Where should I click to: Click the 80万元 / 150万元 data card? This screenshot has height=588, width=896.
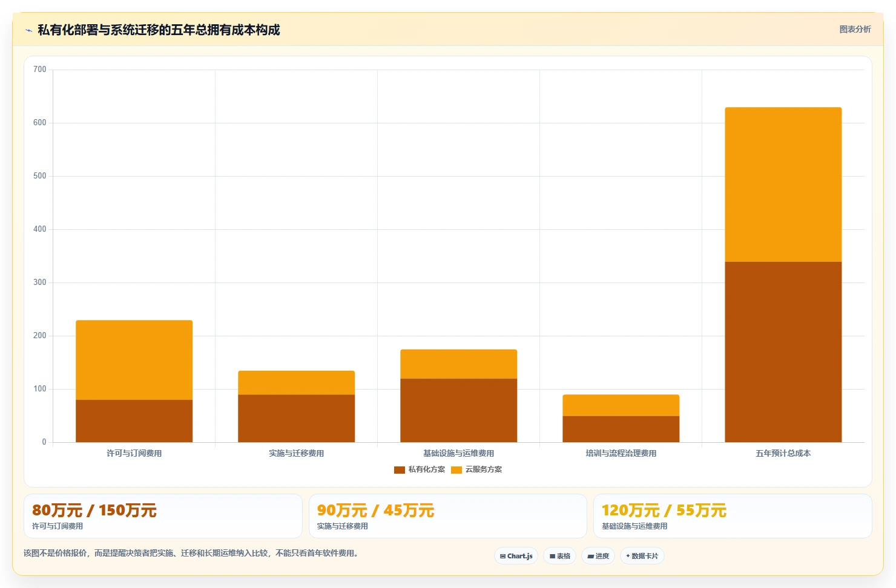[163, 516]
